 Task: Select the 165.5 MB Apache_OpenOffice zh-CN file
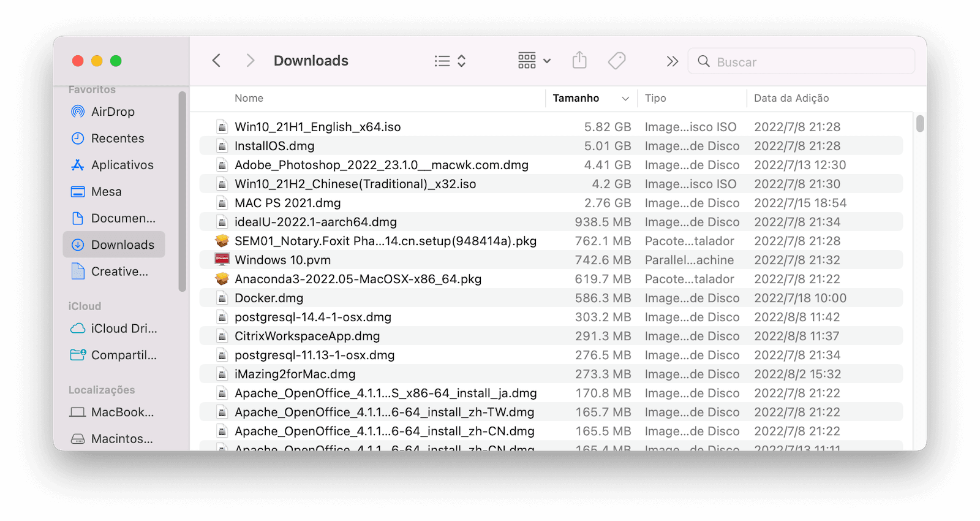coord(551,431)
